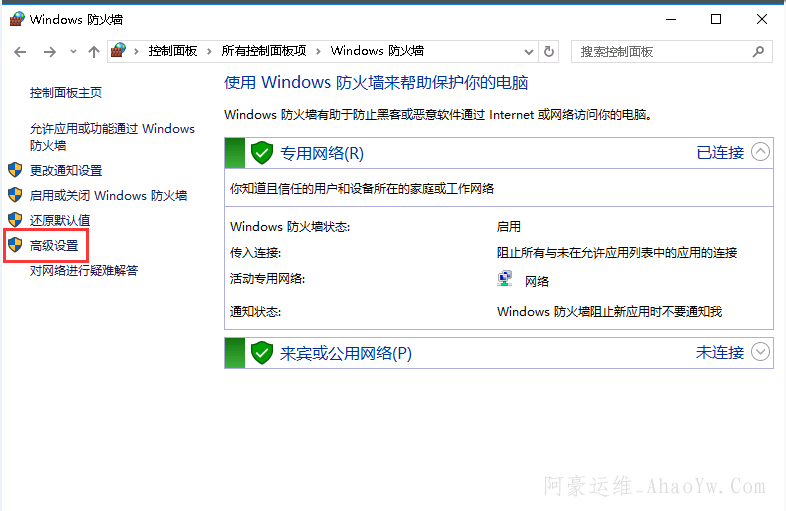
Task: Click the search magnifier icon
Action: tap(758, 52)
